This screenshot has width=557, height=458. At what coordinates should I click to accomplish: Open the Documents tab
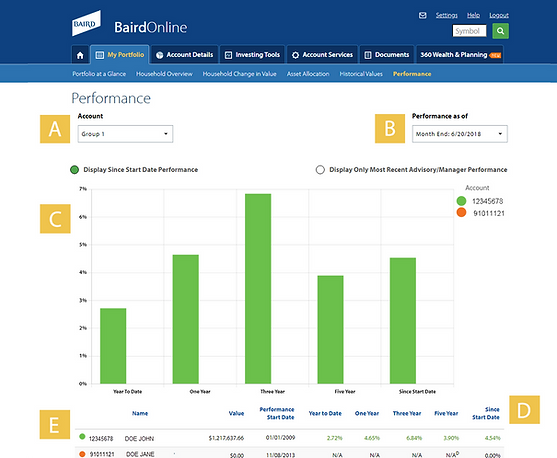tap(387, 55)
